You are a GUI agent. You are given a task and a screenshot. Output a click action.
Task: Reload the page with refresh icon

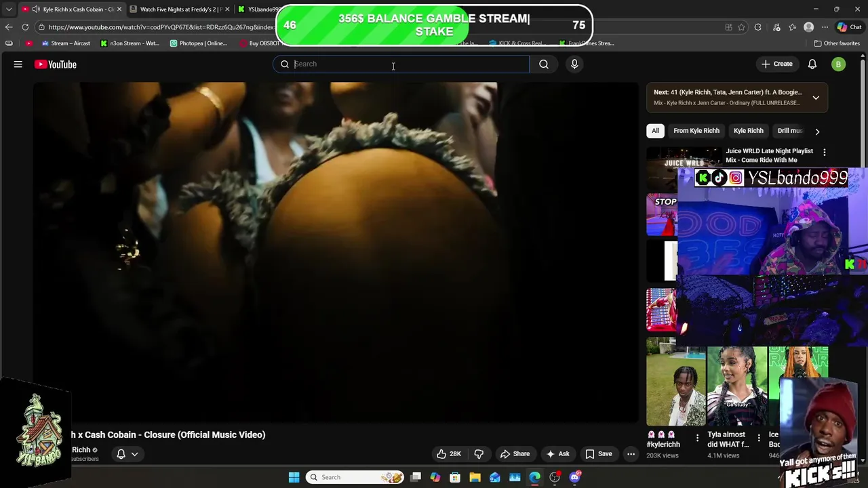(25, 27)
